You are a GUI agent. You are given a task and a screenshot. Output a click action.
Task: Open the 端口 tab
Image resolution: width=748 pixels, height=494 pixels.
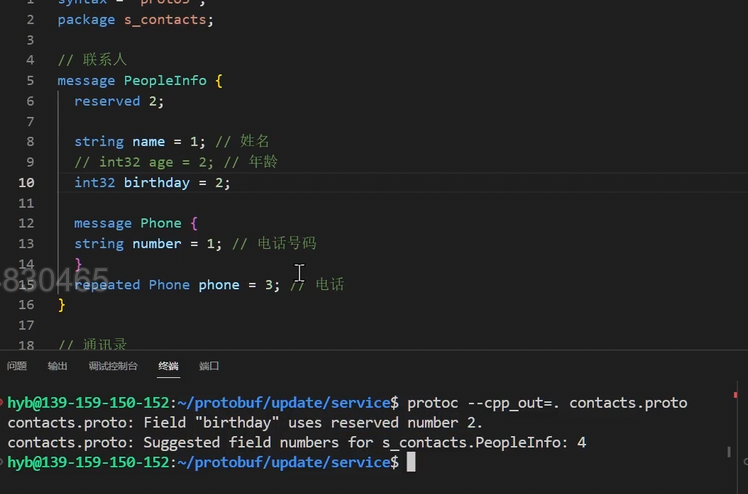[209, 366]
